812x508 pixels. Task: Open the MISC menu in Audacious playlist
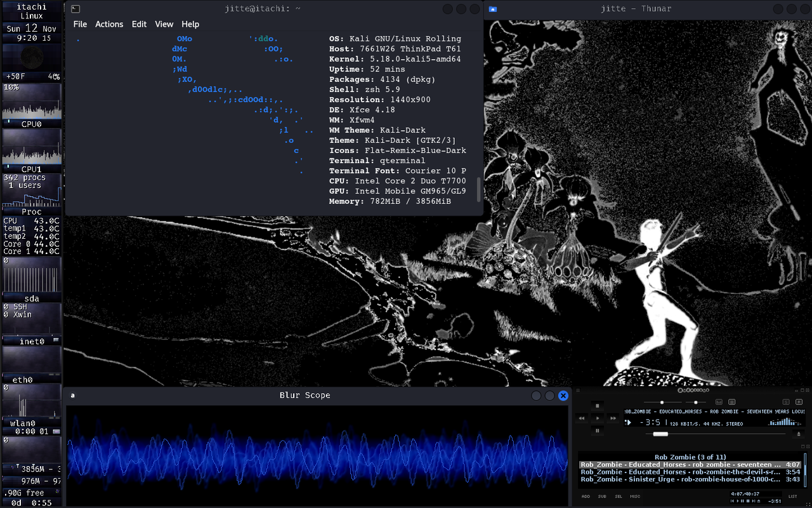tap(635, 497)
